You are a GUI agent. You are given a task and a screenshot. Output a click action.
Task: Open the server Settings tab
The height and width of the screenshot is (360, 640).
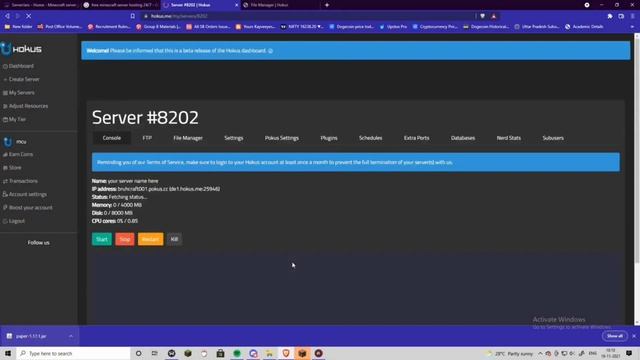point(234,138)
